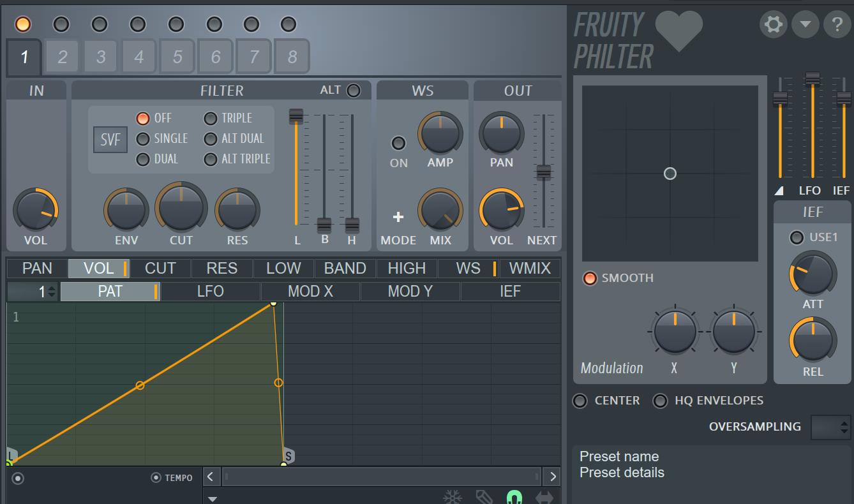Open the envelope options arrow below the scrollbar

(213, 499)
